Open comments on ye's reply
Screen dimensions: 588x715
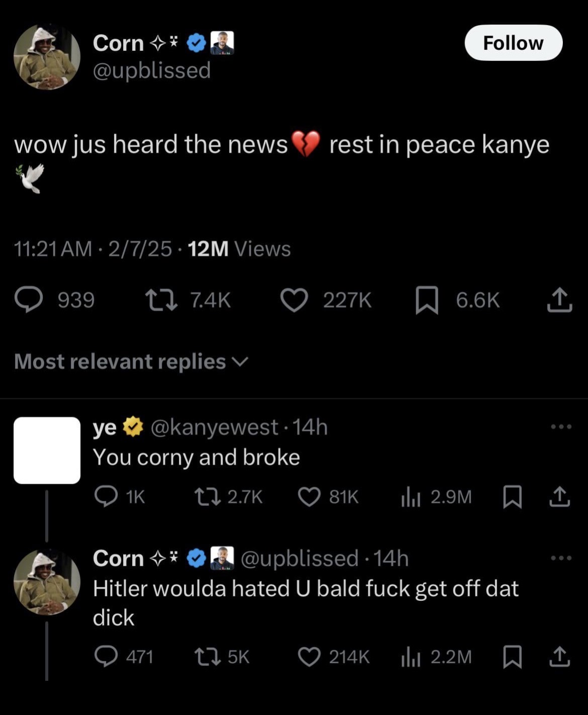point(106,497)
